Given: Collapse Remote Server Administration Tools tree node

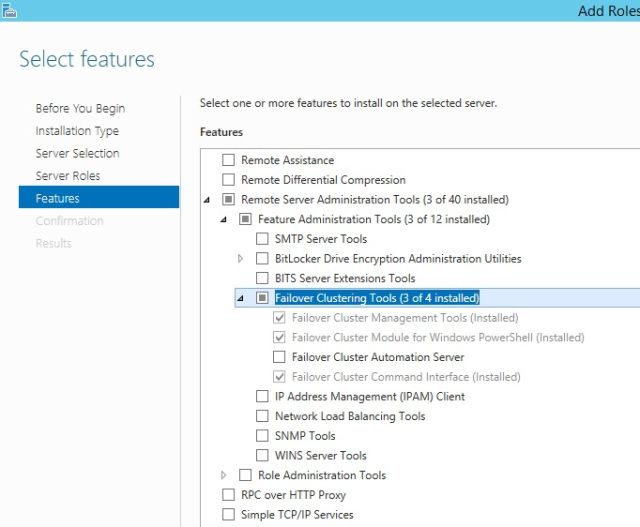Looking at the screenshot, I should pyautogui.click(x=207, y=200).
